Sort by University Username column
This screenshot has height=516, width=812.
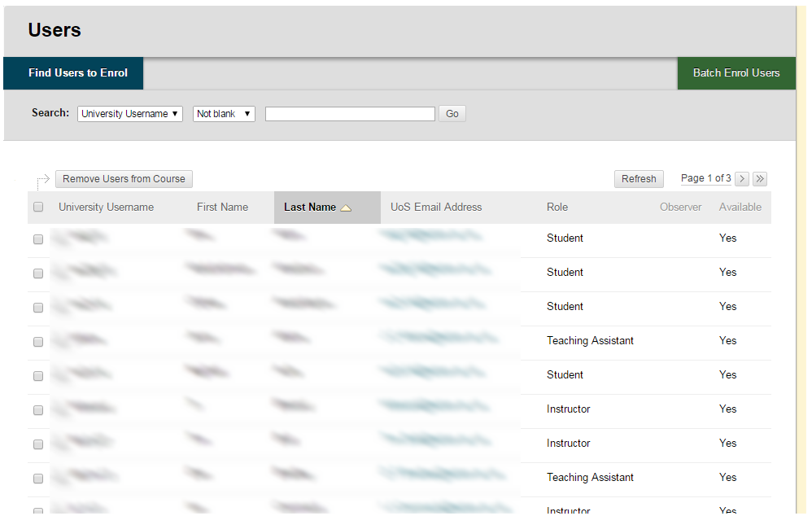coord(106,208)
